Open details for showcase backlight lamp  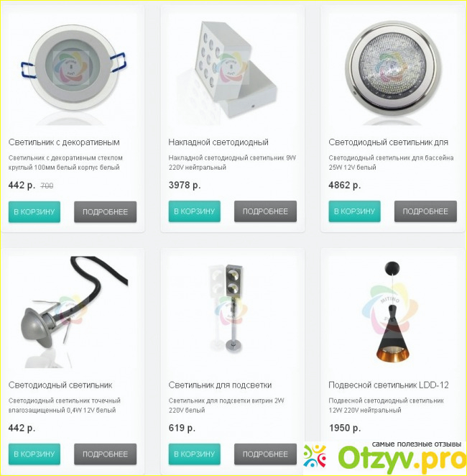[x=265, y=454]
